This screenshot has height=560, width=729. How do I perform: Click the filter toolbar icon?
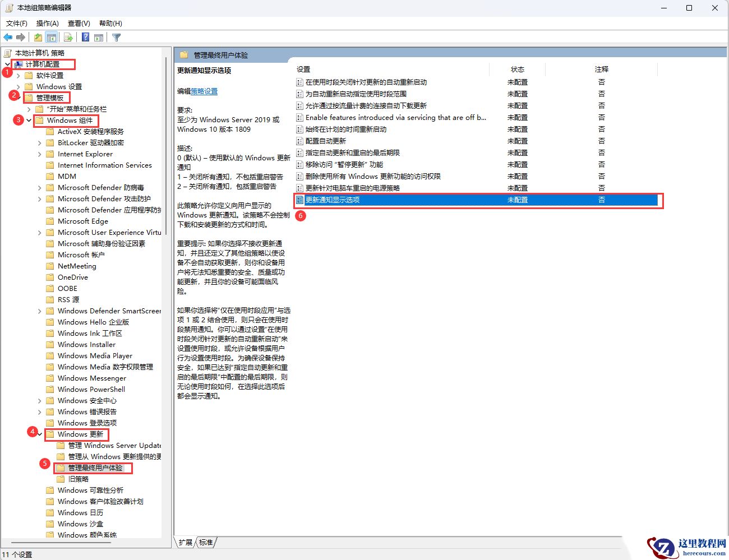[x=116, y=37]
